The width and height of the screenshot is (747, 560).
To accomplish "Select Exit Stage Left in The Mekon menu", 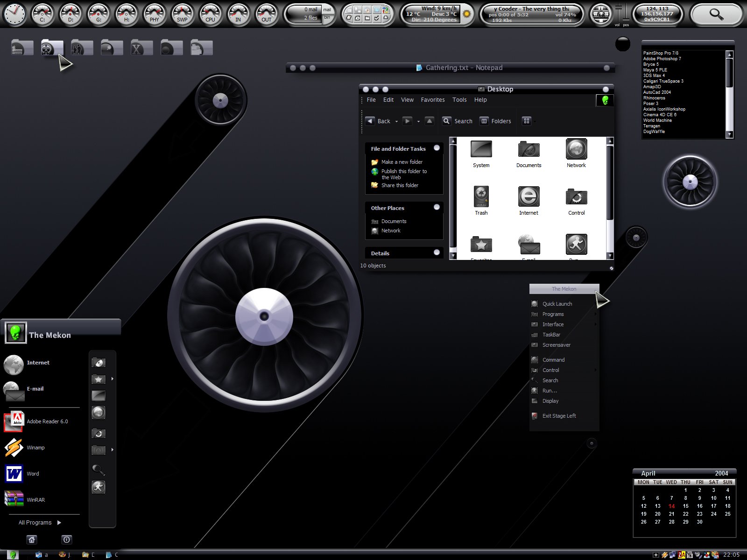I will [564, 416].
